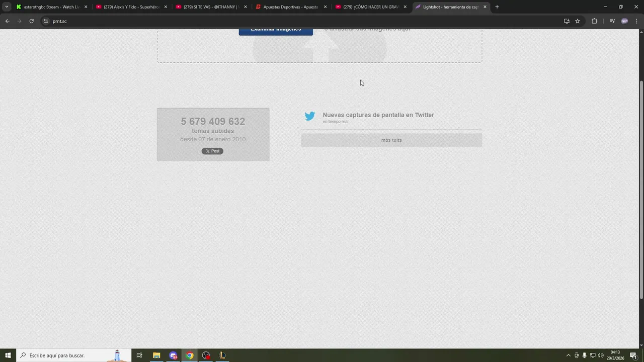The width and height of the screenshot is (644, 362).
Task: Open the media controls icon in Chrome toolbar
Action: [612, 21]
